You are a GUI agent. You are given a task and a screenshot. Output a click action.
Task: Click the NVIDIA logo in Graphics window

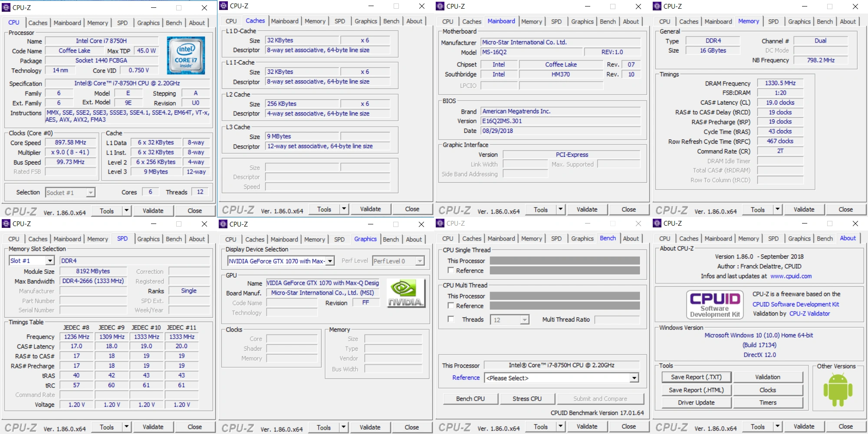[405, 293]
